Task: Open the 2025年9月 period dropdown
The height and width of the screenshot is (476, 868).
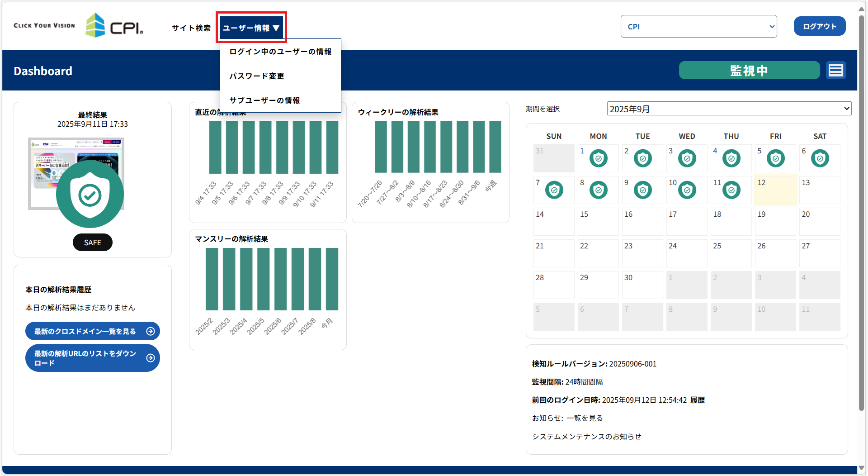Action: (x=729, y=109)
